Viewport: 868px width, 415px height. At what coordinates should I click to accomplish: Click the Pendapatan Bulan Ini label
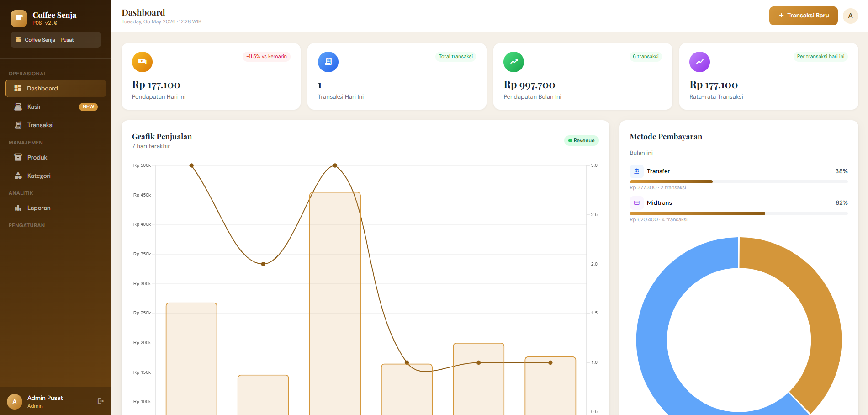[532, 97]
